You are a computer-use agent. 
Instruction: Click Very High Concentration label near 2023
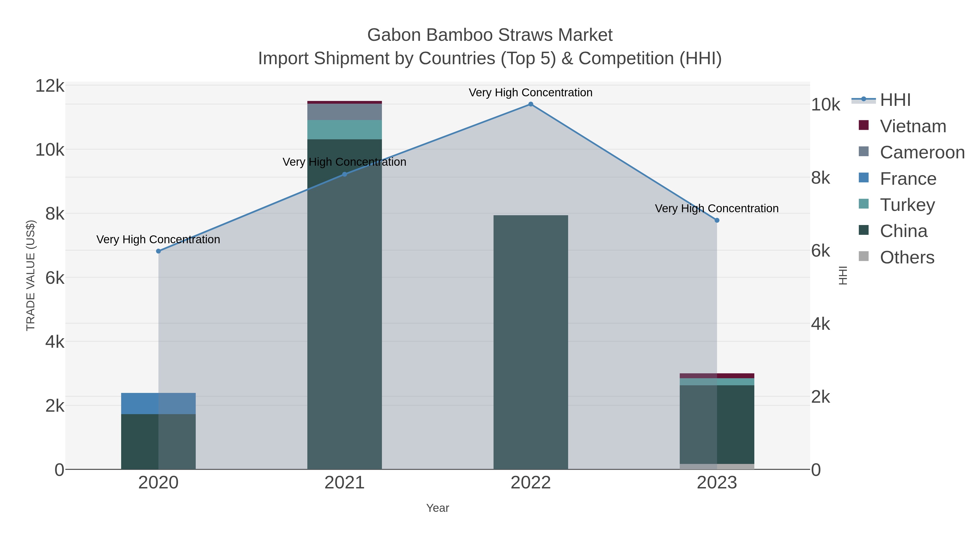point(717,208)
